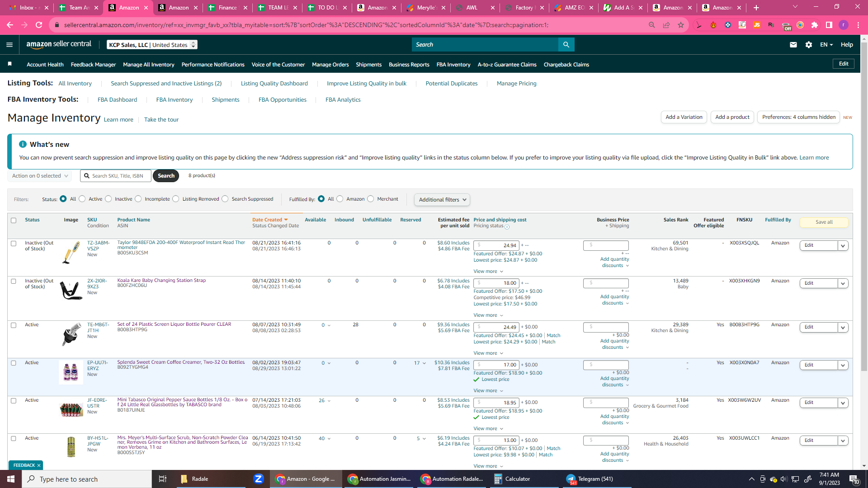This screenshot has width=868, height=488.
Task: Select the Taylor thermometer row checkbox
Action: click(14, 244)
